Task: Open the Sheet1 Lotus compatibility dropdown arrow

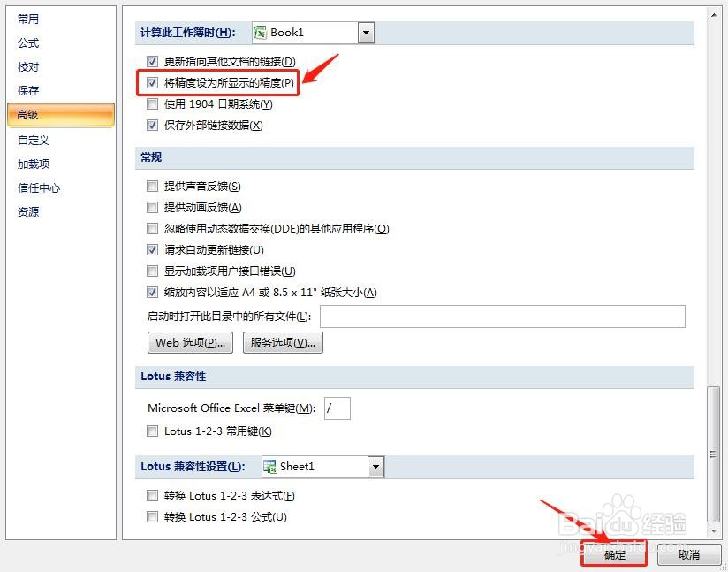Action: pos(376,467)
